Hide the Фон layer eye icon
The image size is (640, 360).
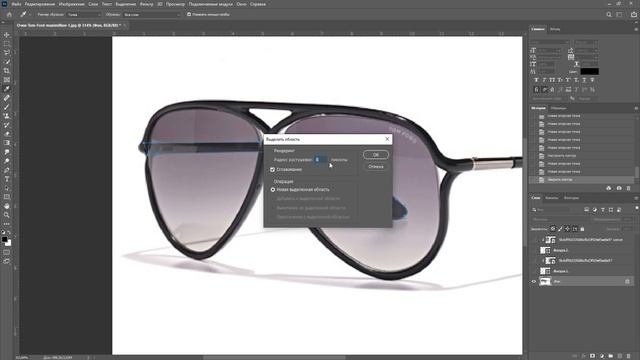(x=533, y=281)
